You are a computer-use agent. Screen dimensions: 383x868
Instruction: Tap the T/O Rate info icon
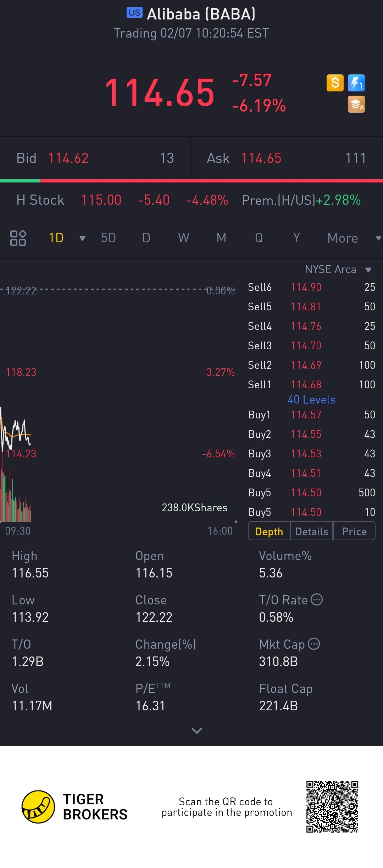click(317, 599)
